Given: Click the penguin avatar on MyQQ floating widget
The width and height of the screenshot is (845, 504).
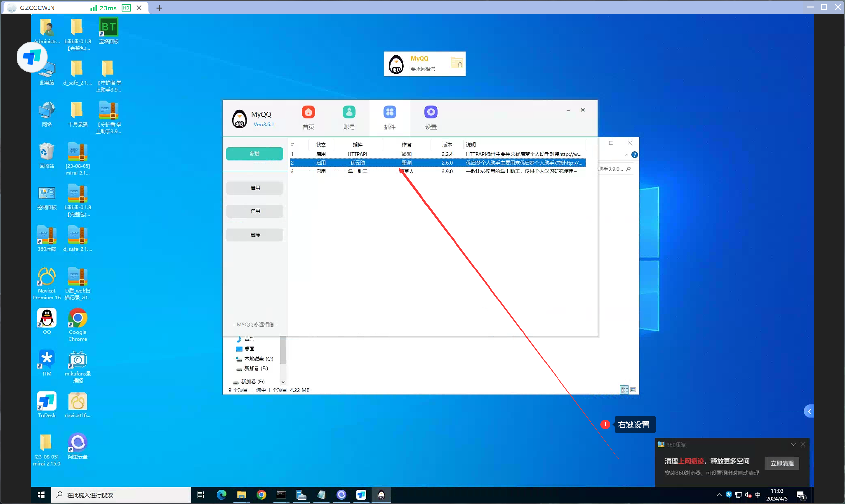Looking at the screenshot, I should click(396, 64).
